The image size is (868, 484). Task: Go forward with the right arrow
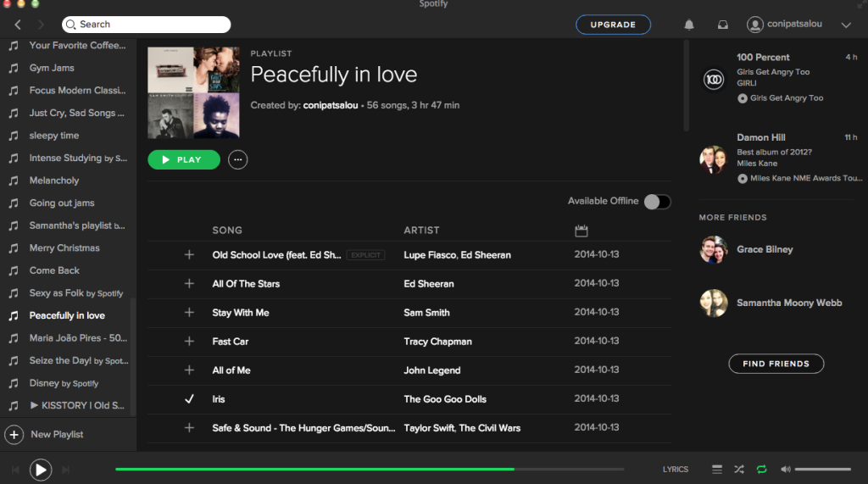[41, 25]
